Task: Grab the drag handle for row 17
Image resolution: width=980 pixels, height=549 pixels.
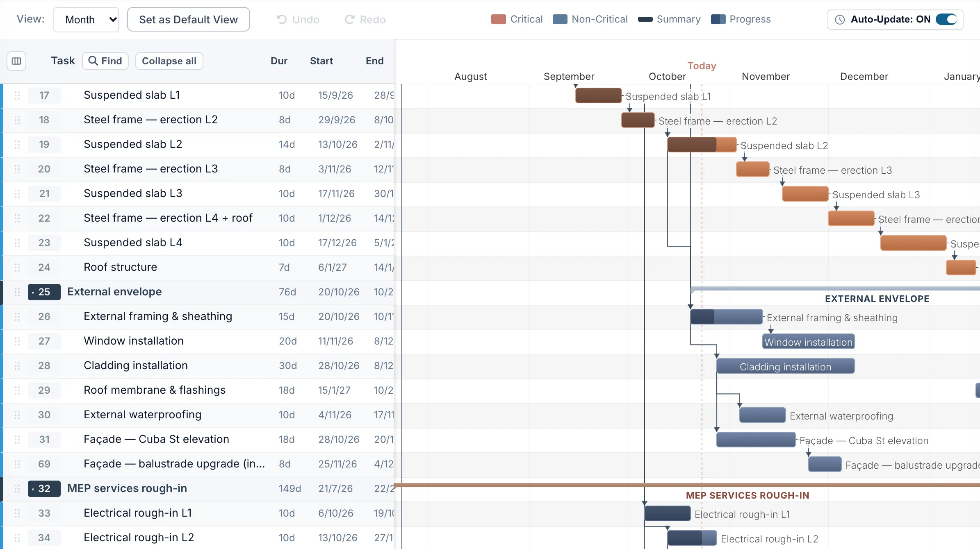Action: click(x=17, y=95)
